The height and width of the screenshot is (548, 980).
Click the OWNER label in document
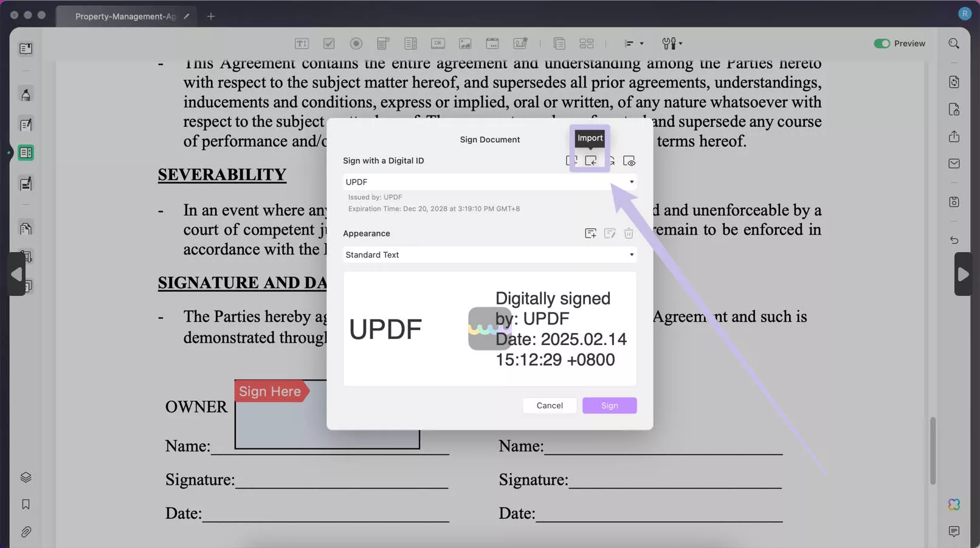[x=196, y=407]
